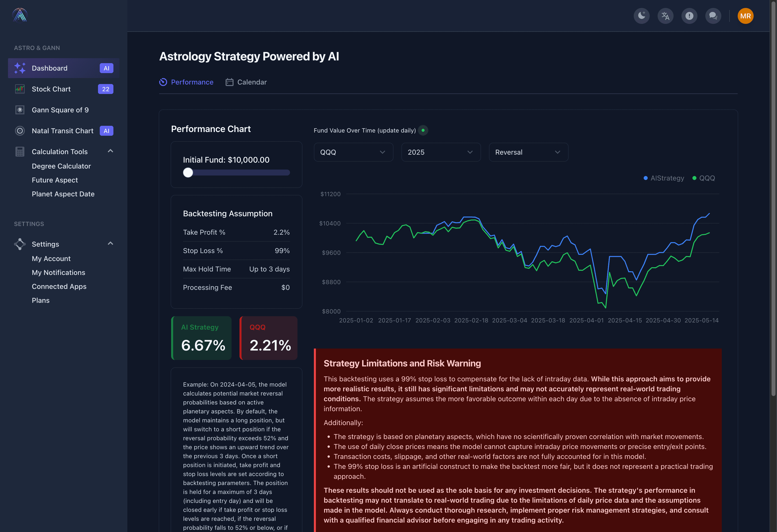Collapse the Calculation Tools section
This screenshot has width=777, height=532.
(x=110, y=151)
